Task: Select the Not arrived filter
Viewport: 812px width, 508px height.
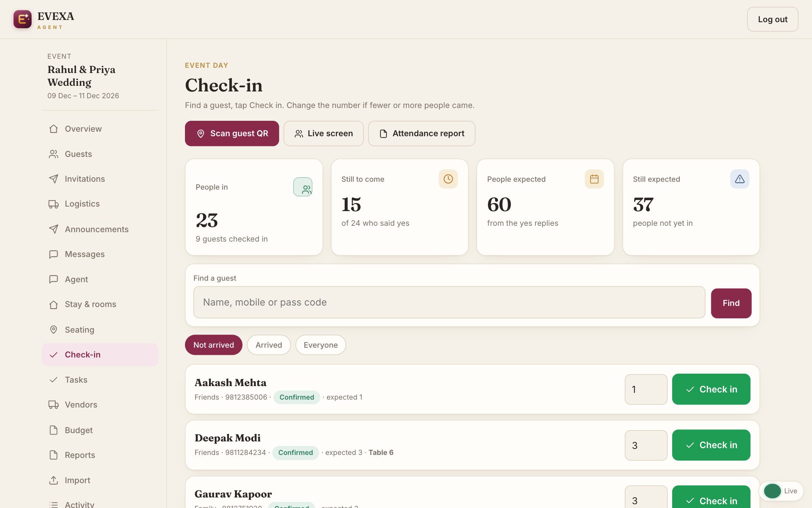Action: tap(214, 345)
